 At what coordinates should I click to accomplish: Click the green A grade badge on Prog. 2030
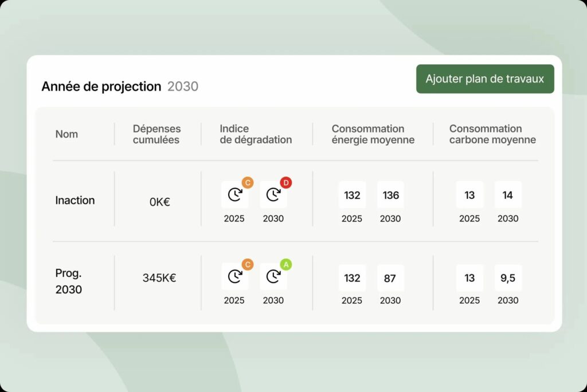[x=285, y=264]
